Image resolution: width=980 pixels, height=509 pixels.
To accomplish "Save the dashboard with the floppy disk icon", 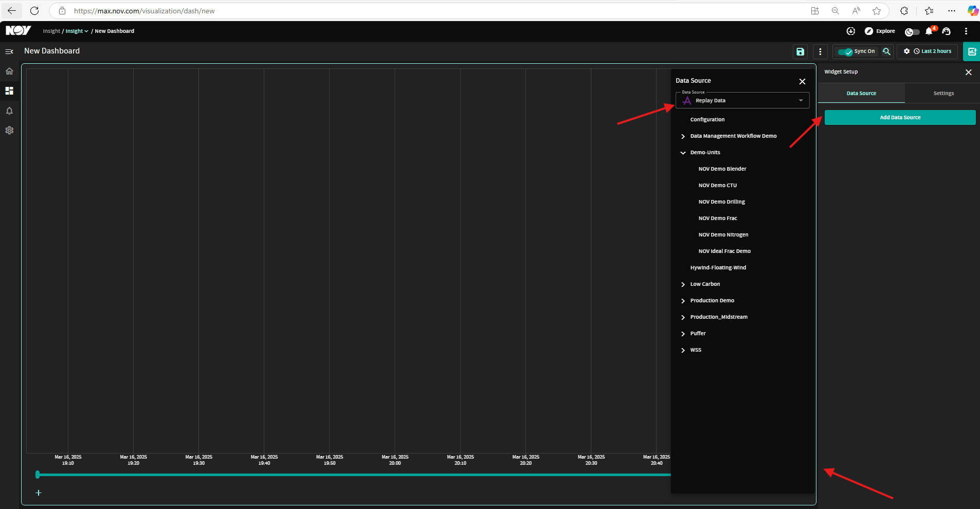I will coord(800,51).
